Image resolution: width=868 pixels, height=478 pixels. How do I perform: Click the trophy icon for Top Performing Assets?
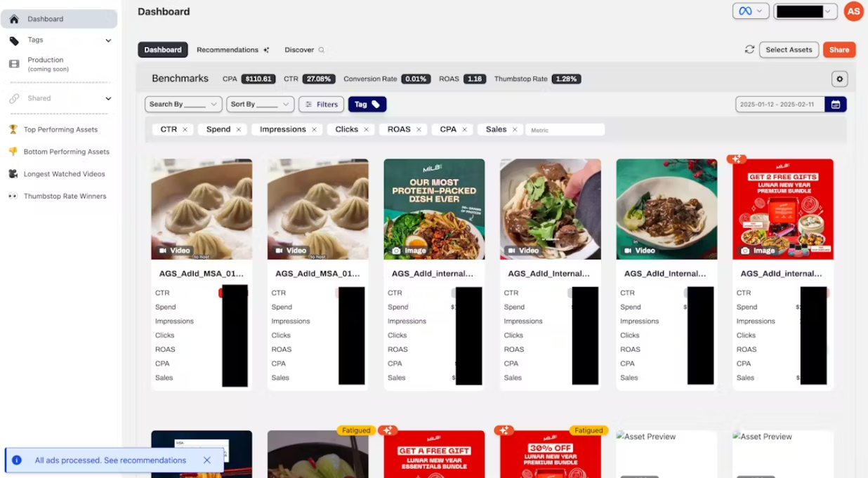click(13, 129)
